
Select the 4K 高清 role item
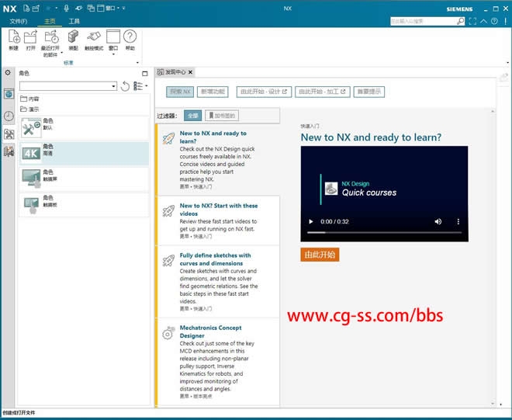(x=84, y=153)
